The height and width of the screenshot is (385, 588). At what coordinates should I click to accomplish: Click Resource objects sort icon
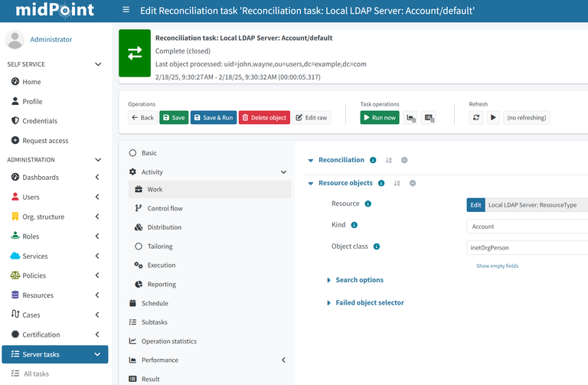point(397,184)
